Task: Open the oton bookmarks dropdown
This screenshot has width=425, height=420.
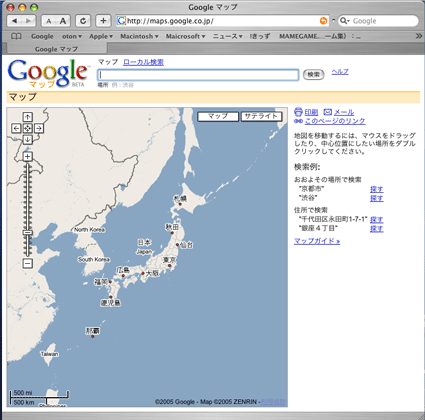Action: [72, 36]
